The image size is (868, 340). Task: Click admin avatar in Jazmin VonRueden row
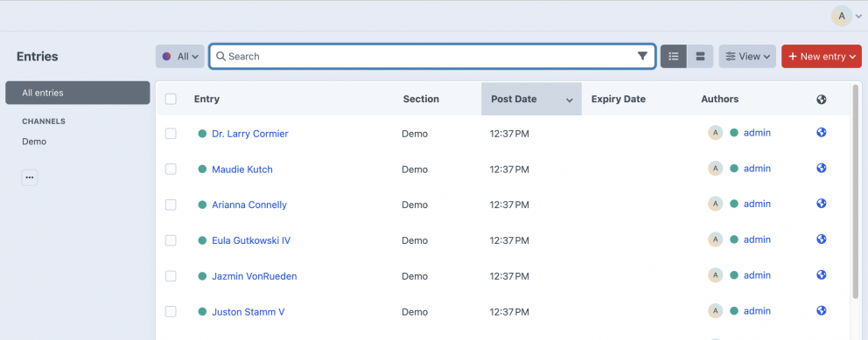715,274
